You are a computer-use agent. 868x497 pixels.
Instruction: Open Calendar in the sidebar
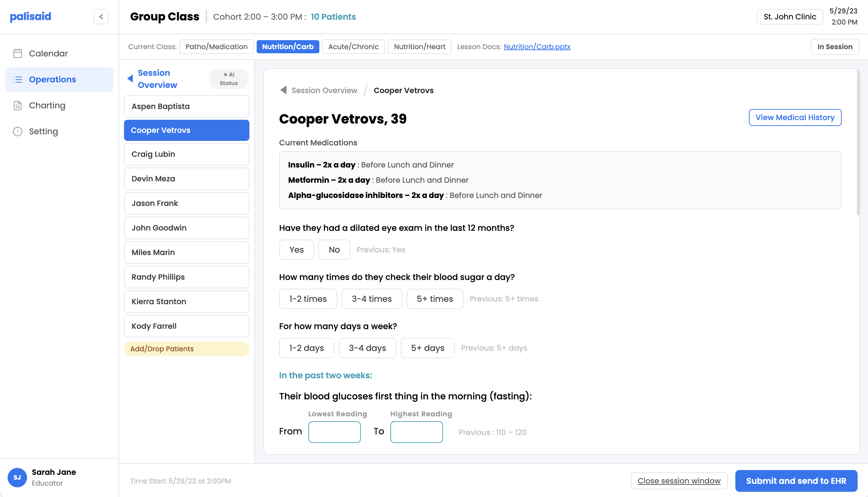(59, 53)
